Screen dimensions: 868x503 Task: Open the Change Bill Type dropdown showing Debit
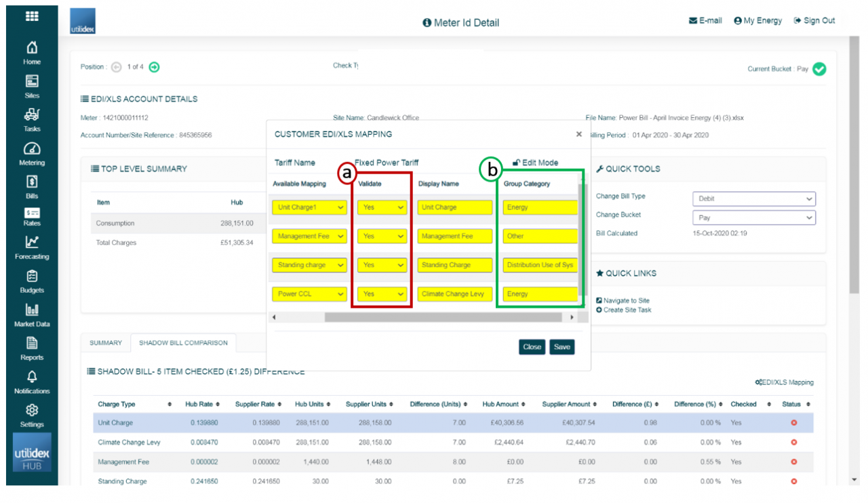pos(753,199)
